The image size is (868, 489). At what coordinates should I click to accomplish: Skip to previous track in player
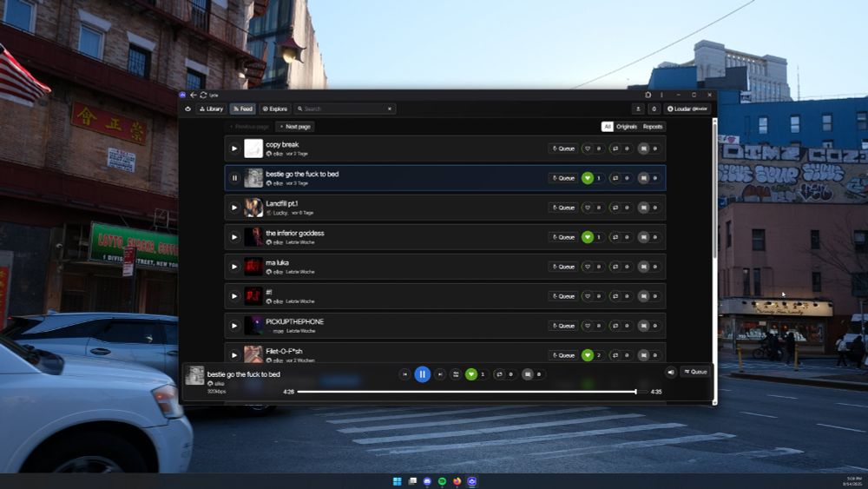tap(404, 374)
